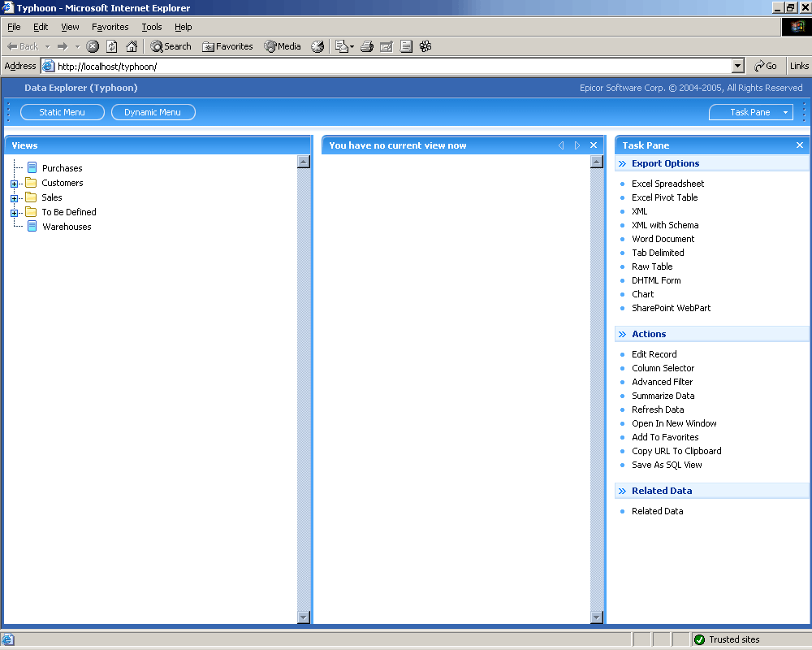Open the Task Pane dropdown button
The image size is (812, 650).
(x=751, y=112)
